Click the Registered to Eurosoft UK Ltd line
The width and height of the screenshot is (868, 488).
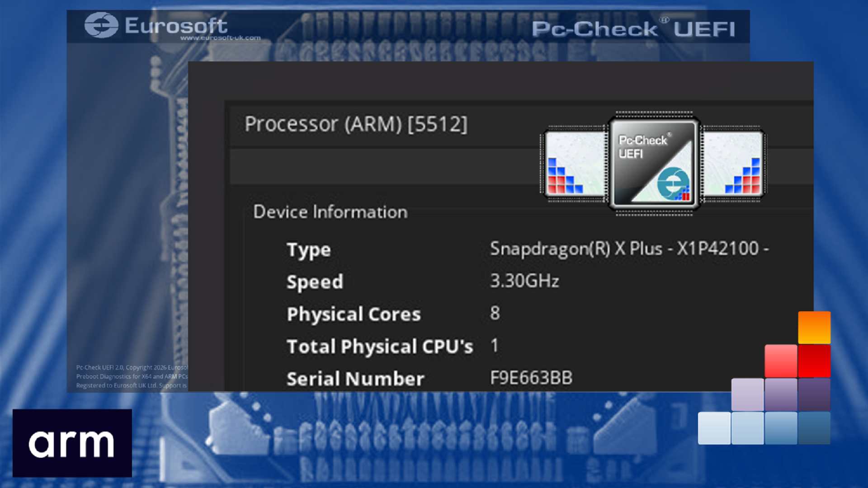(x=132, y=385)
